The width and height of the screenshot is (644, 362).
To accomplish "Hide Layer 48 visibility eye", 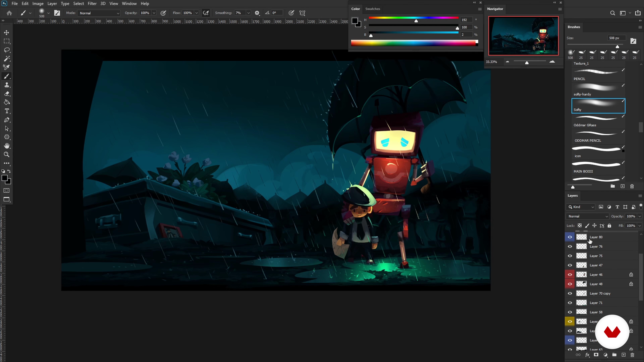I will click(x=570, y=284).
